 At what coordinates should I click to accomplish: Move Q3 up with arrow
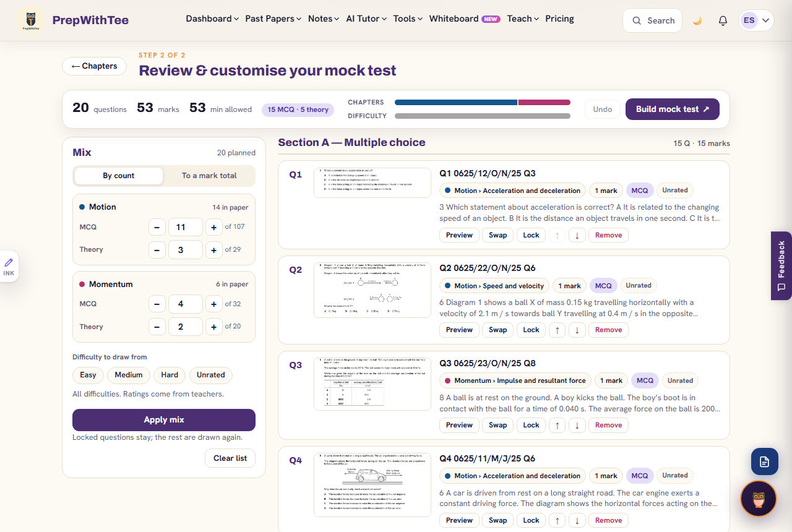pyautogui.click(x=557, y=426)
